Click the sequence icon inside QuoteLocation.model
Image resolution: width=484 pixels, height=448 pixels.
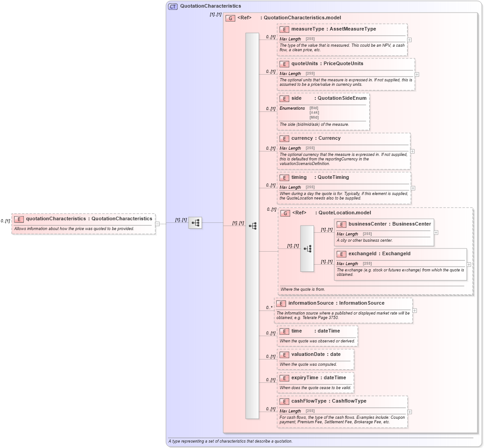click(x=307, y=248)
